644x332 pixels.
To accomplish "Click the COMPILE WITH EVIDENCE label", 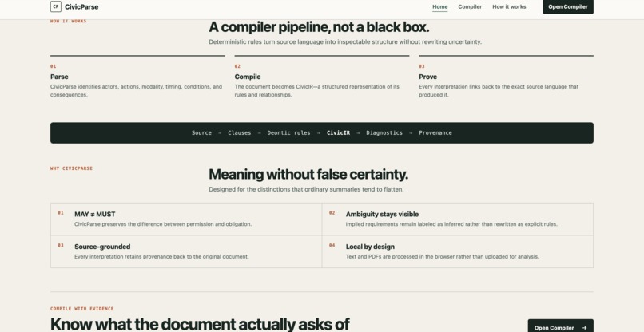I will 82,309.
